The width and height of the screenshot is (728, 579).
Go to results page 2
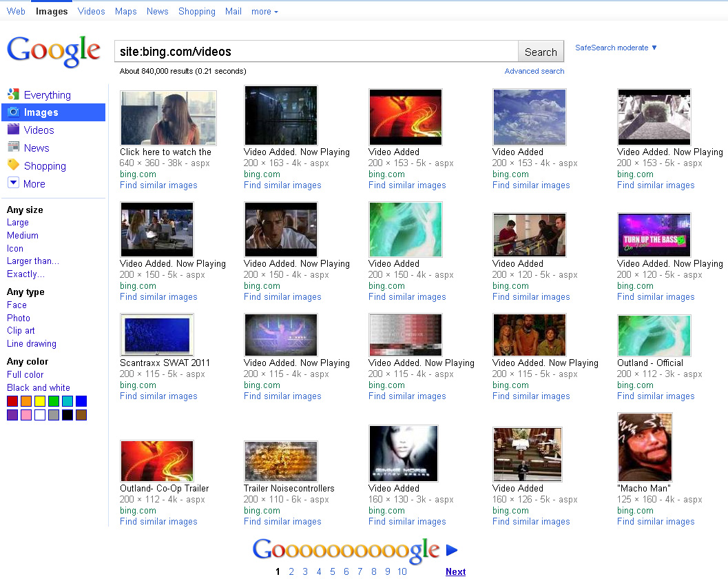291,571
